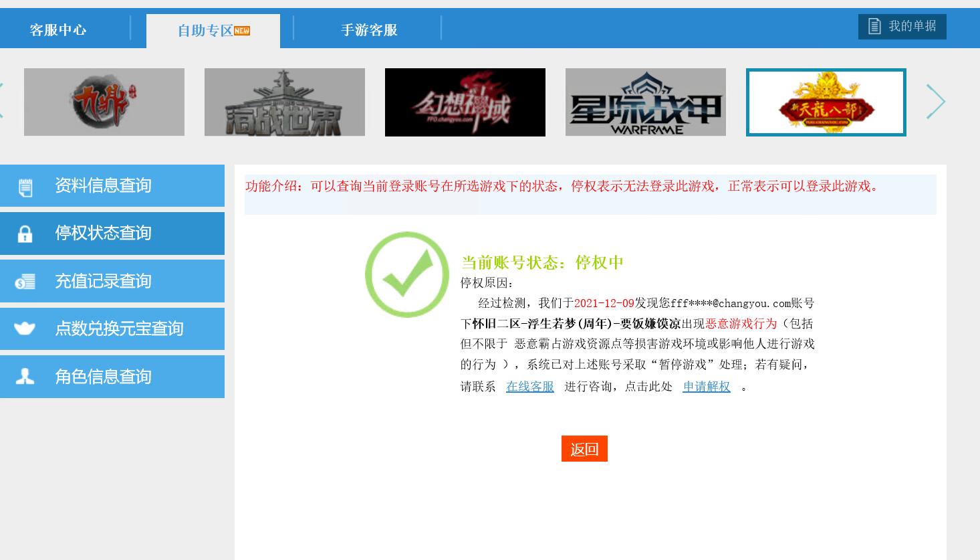Image resolution: width=980 pixels, height=560 pixels.
Task: Click the ingot icon beside 点数兑换元宝查询
Action: point(25,329)
